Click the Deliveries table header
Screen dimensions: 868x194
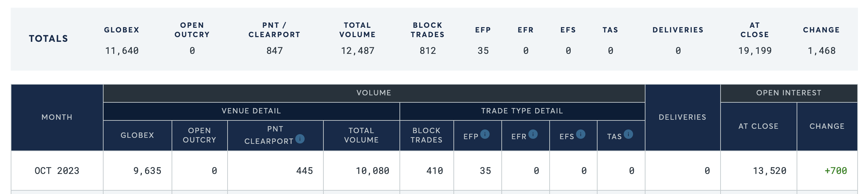pos(682,117)
